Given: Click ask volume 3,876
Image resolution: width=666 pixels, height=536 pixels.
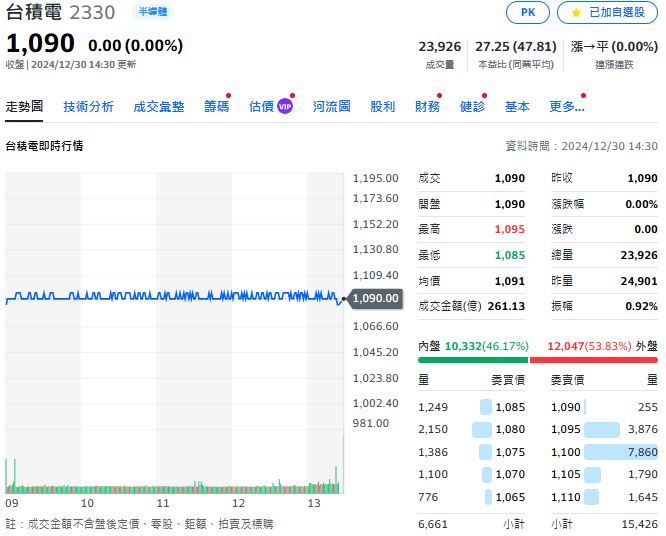Looking at the screenshot, I should pyautogui.click(x=643, y=429).
